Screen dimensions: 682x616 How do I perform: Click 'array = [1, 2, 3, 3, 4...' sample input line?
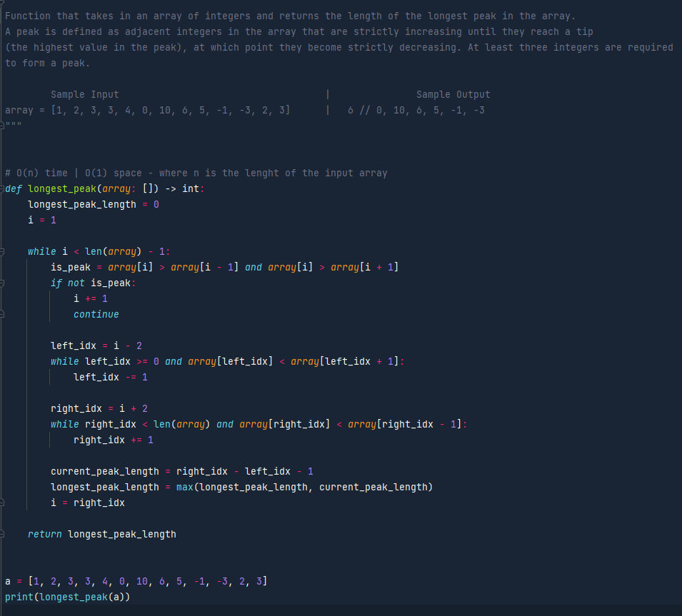[x=147, y=110]
